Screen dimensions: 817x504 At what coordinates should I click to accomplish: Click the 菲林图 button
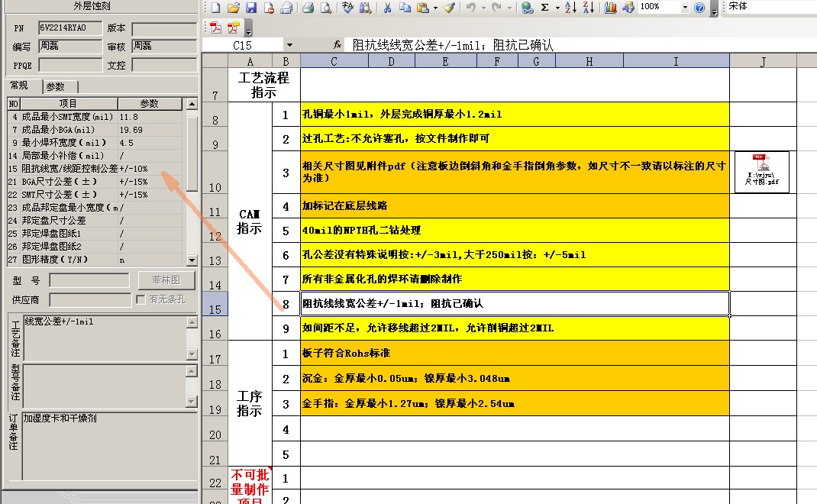pyautogui.click(x=166, y=280)
